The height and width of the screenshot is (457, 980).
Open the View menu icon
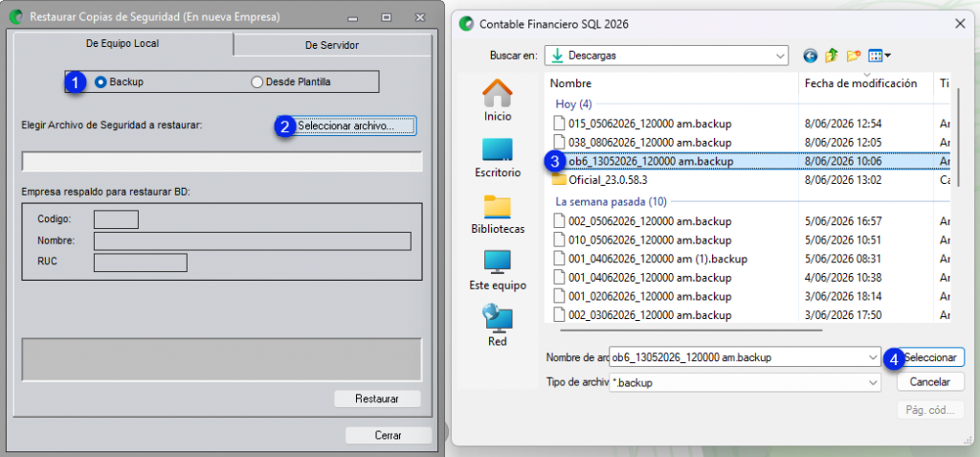(880, 56)
